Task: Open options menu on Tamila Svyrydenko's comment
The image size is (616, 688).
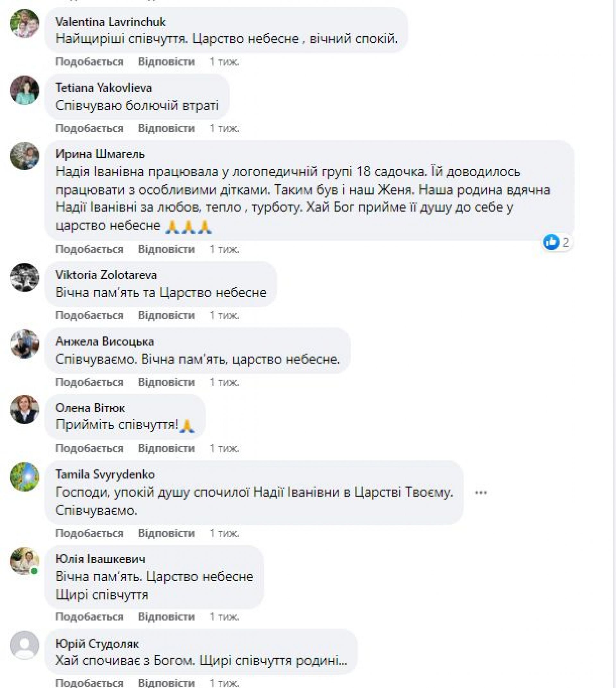Action: click(481, 492)
